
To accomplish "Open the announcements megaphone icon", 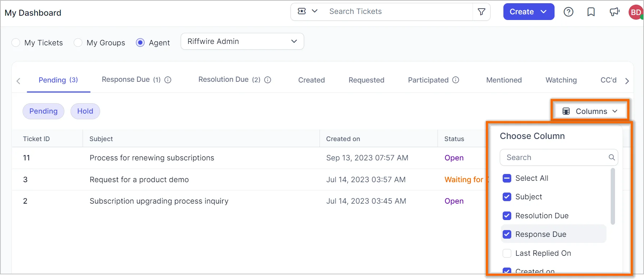I will click(614, 12).
